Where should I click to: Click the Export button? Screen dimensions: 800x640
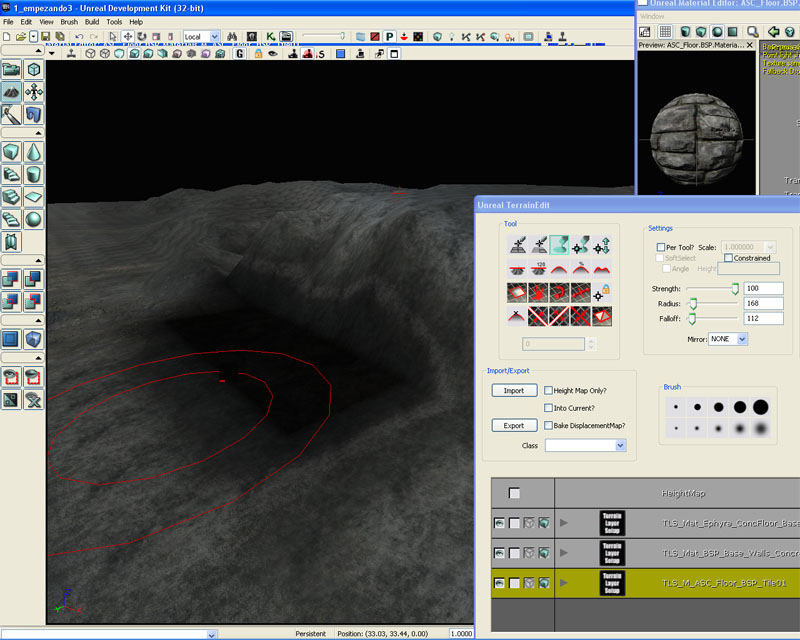(x=514, y=425)
